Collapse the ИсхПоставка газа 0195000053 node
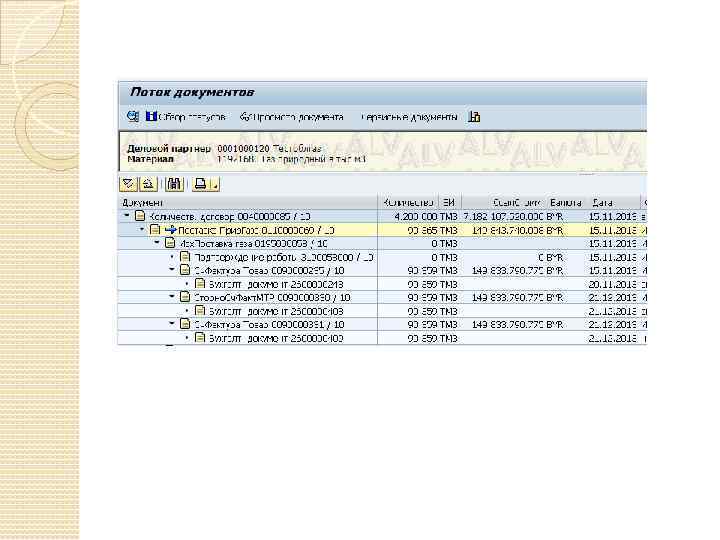The height and width of the screenshot is (540, 720). pos(157,242)
